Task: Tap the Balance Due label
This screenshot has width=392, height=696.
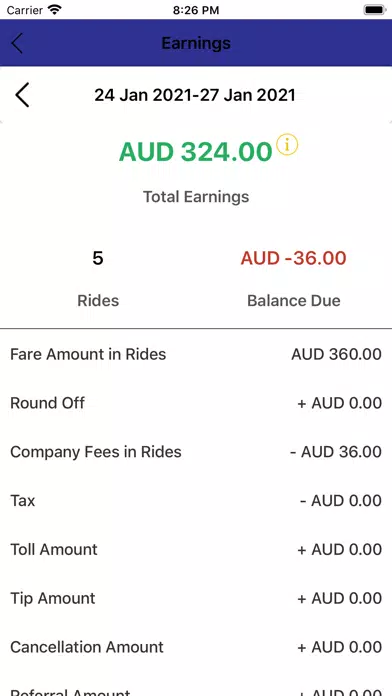Action: (x=293, y=301)
